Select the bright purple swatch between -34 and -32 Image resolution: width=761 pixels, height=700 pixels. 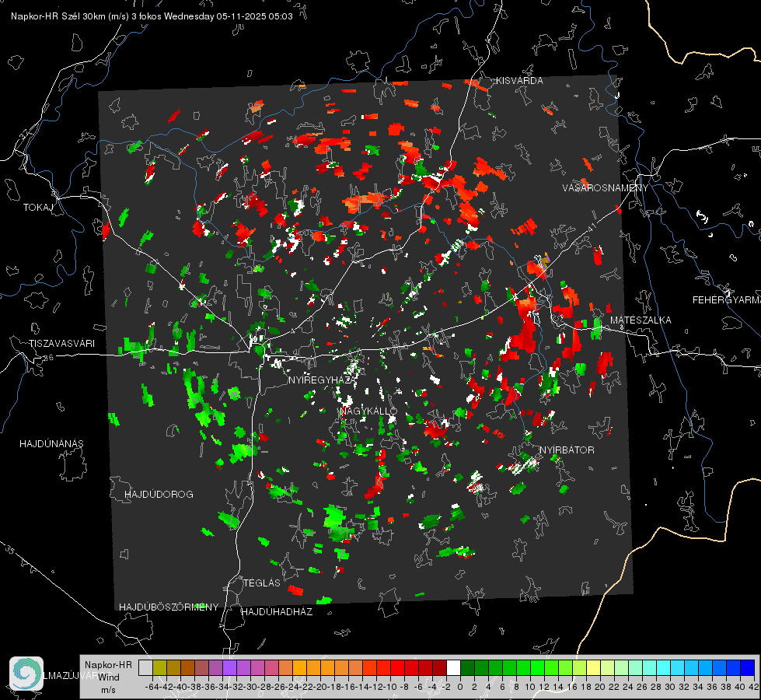coord(229,667)
